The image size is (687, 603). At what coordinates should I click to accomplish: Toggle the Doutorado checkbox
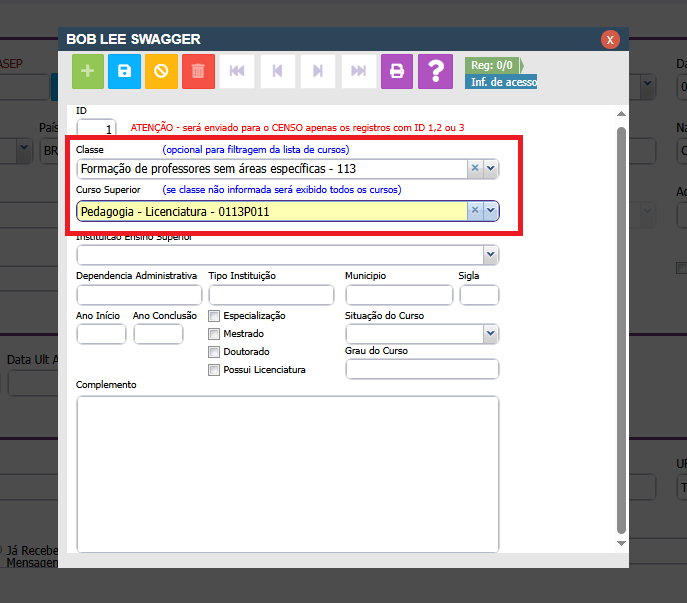point(214,352)
